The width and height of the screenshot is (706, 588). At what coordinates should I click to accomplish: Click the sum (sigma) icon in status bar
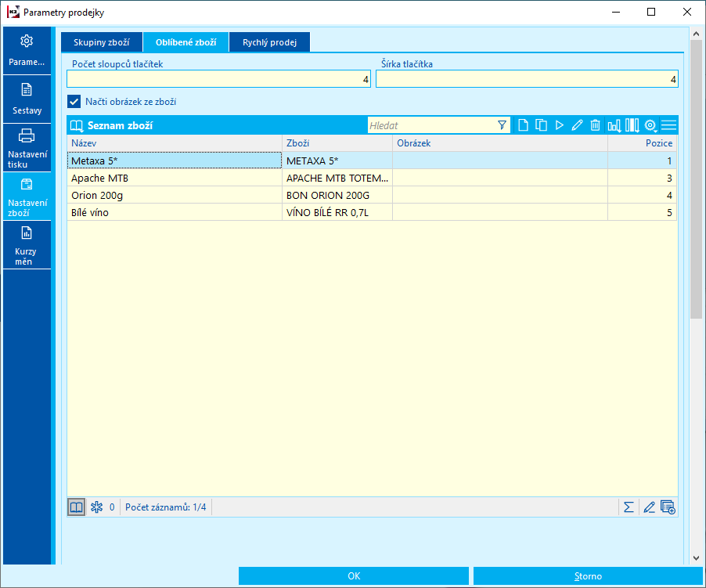click(x=628, y=507)
